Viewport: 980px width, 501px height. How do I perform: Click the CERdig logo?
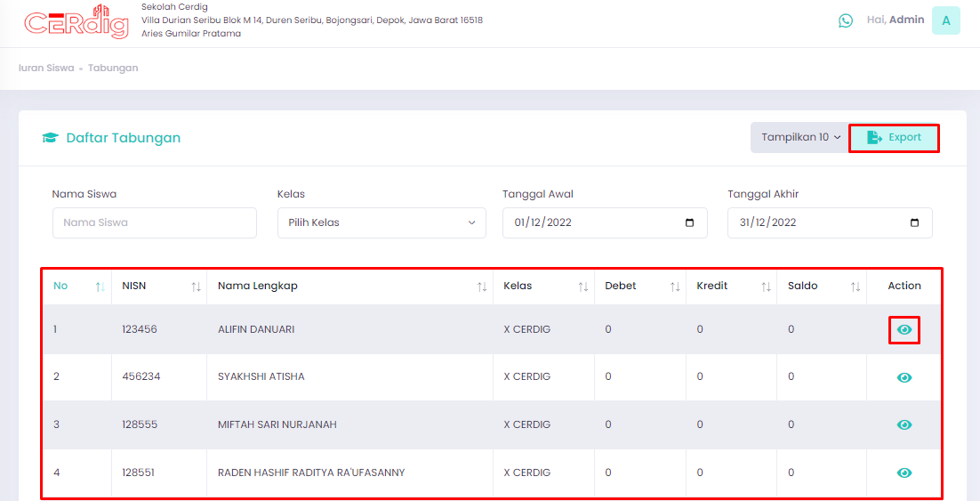(x=76, y=22)
